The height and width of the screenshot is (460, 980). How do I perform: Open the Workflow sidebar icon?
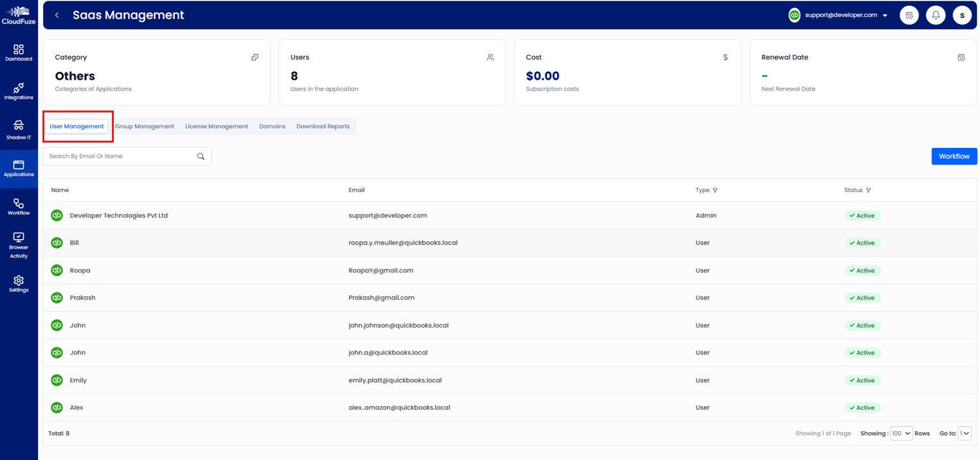[19, 206]
